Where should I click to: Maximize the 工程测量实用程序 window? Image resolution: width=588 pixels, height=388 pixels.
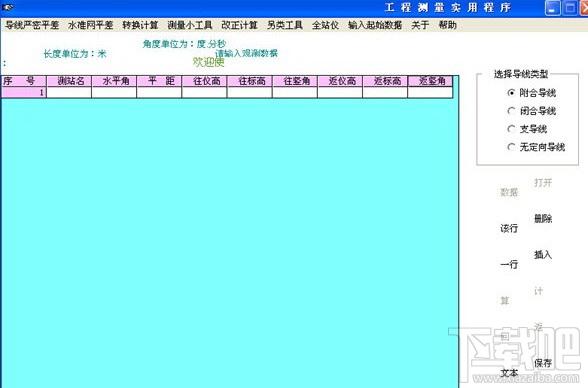[x=570, y=8]
